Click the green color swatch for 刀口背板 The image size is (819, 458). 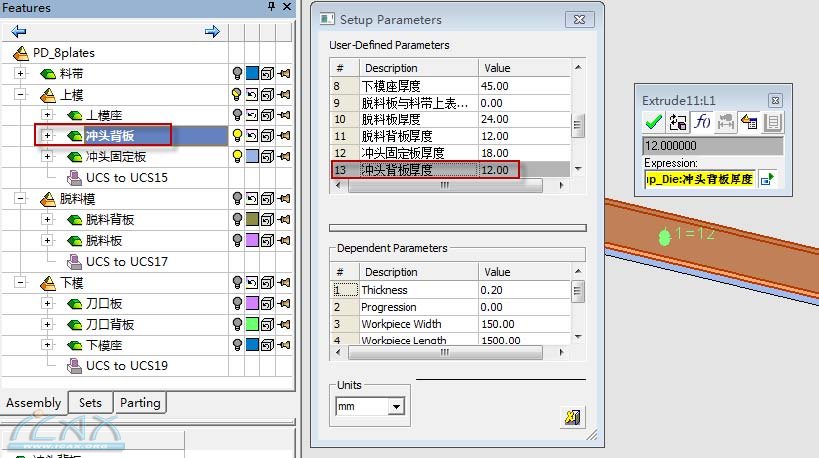[252, 324]
